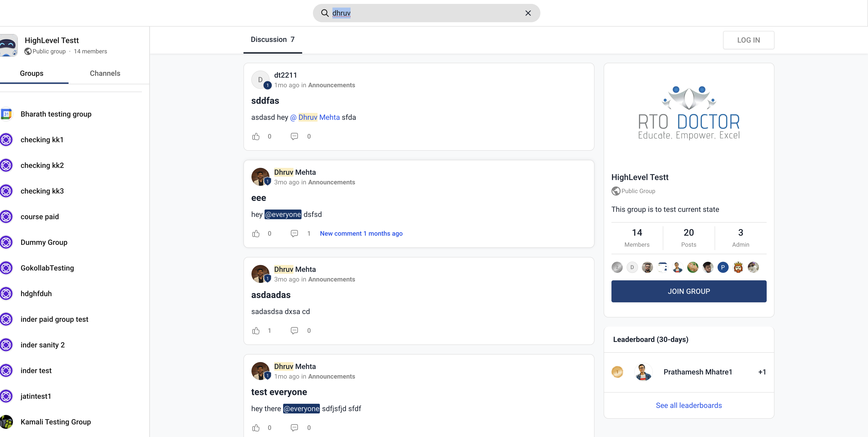Open comments on the 'eee' post

pyautogui.click(x=294, y=233)
